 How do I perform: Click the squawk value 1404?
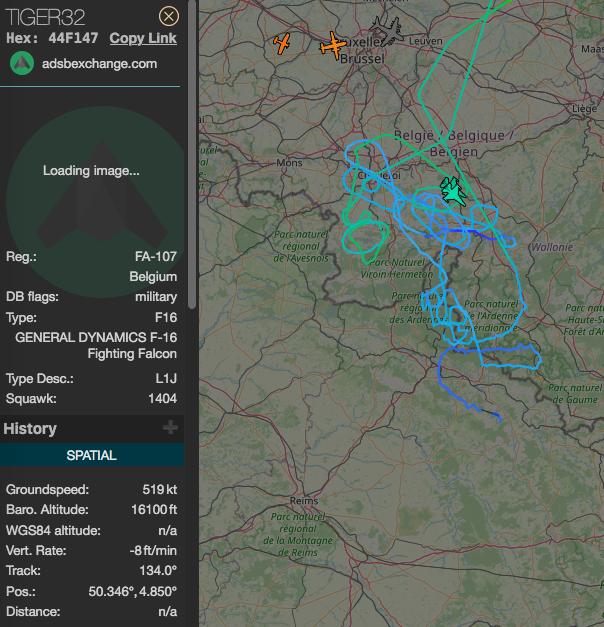162,398
